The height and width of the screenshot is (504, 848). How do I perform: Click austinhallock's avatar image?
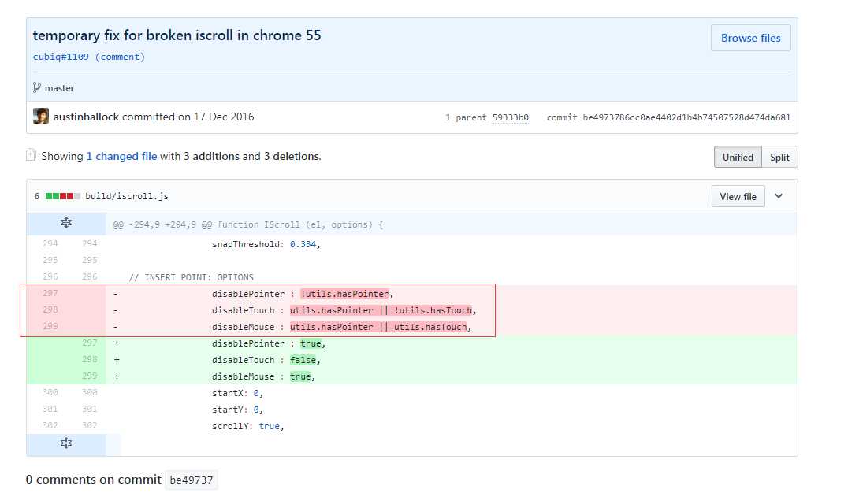(x=41, y=117)
